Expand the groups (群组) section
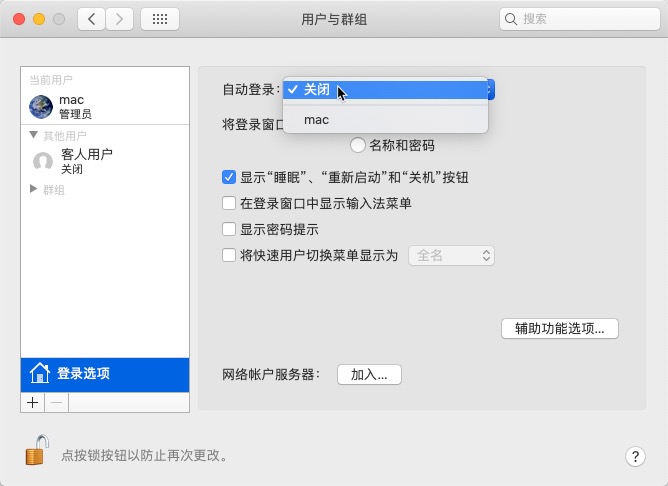This screenshot has height=486, width=668. pos(34,189)
